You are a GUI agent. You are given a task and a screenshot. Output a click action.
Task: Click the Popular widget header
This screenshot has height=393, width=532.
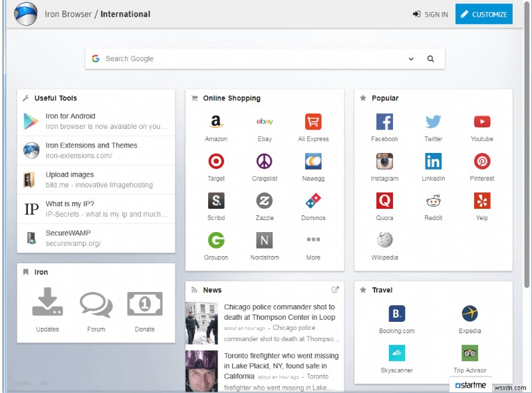click(385, 98)
